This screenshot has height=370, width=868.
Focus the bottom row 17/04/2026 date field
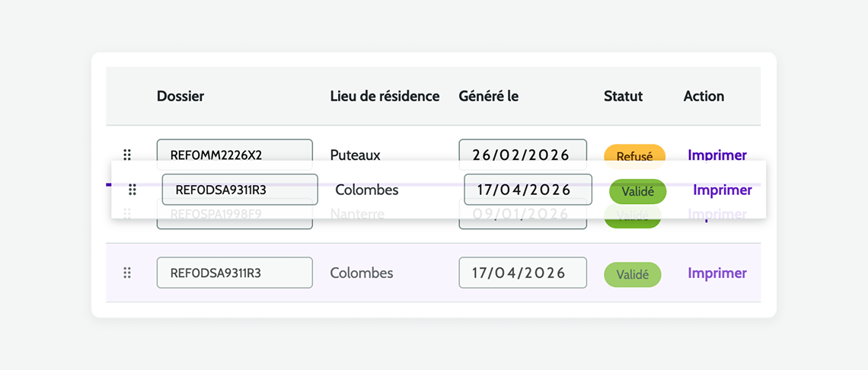click(522, 273)
